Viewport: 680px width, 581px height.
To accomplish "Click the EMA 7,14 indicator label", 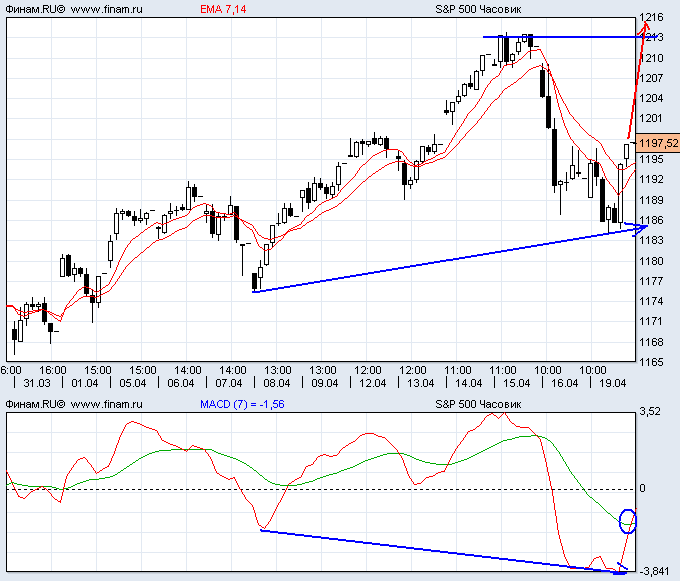I will [223, 9].
